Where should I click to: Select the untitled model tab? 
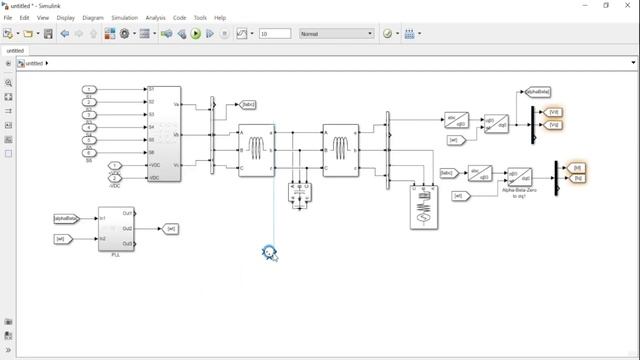[x=15, y=51]
